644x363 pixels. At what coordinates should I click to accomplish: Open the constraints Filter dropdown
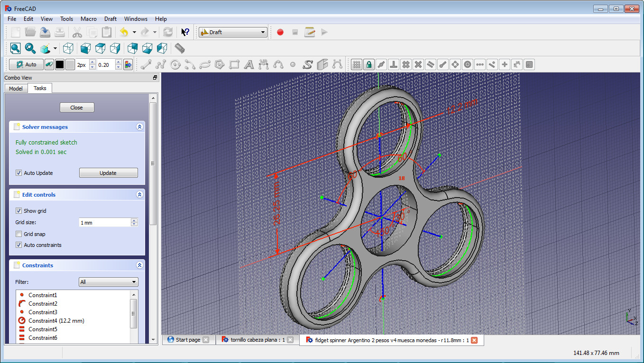[108, 282]
